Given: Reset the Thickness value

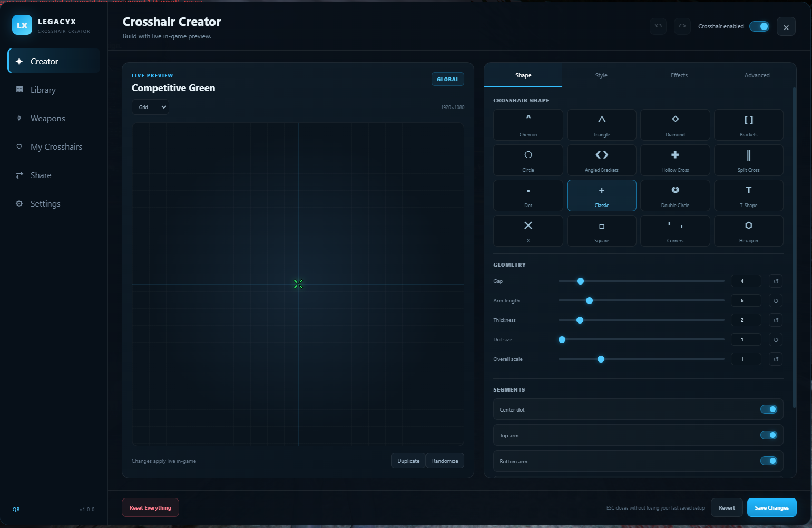Looking at the screenshot, I should click(x=776, y=320).
